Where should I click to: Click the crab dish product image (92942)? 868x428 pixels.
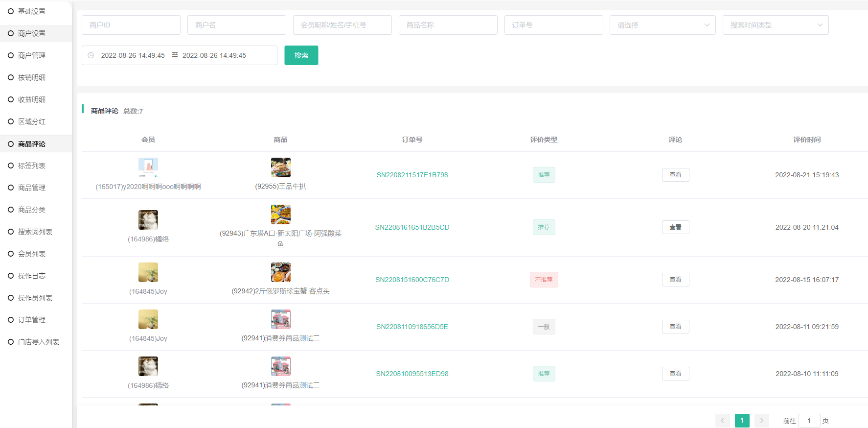(x=280, y=272)
